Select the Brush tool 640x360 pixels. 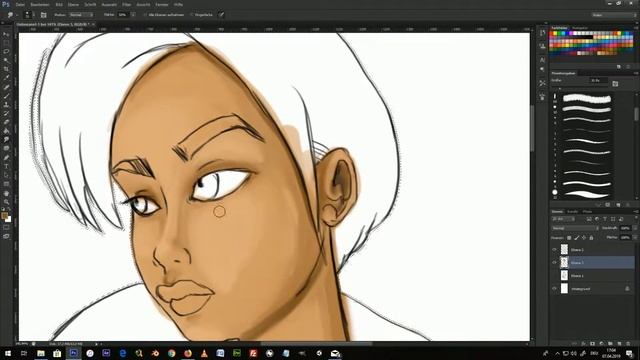[6, 96]
